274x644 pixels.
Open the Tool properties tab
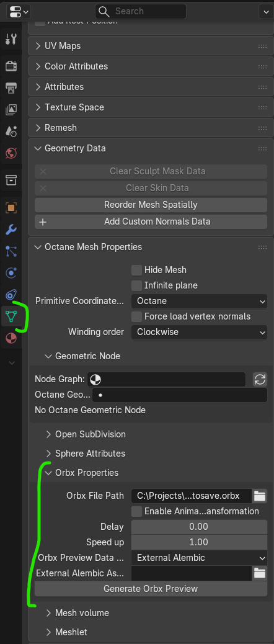(11, 40)
